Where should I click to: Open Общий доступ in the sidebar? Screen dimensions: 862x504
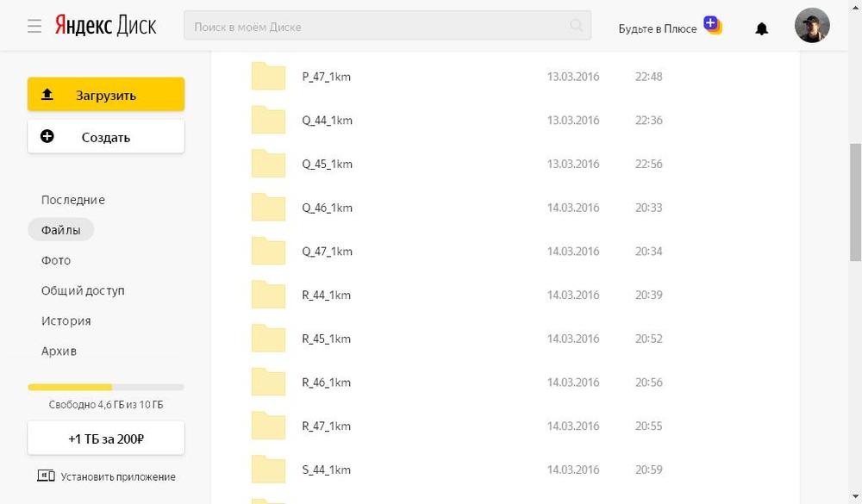[x=83, y=290]
